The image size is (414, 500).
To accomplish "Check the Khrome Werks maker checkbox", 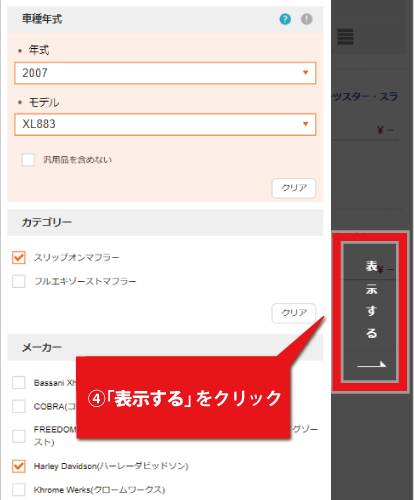I will click(19, 490).
